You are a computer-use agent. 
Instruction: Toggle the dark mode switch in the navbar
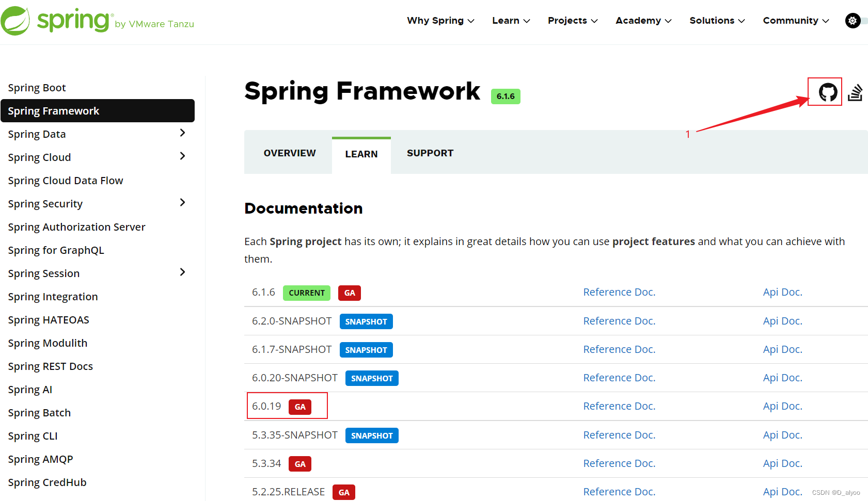pyautogui.click(x=858, y=21)
